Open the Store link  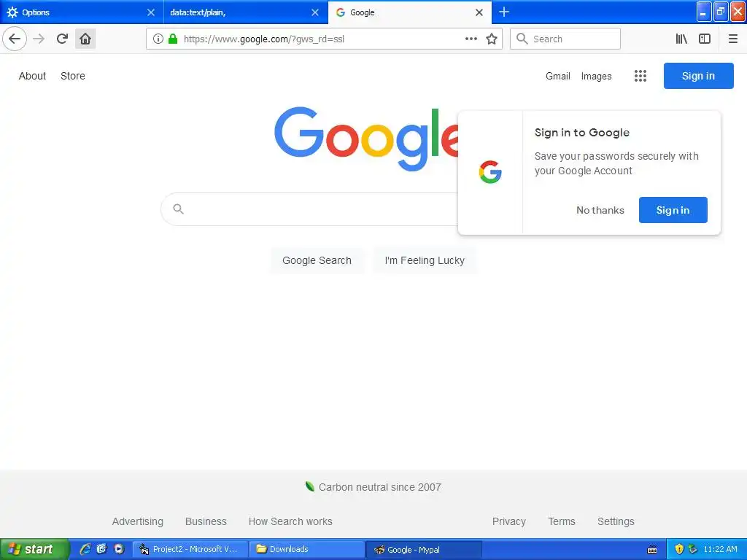73,76
